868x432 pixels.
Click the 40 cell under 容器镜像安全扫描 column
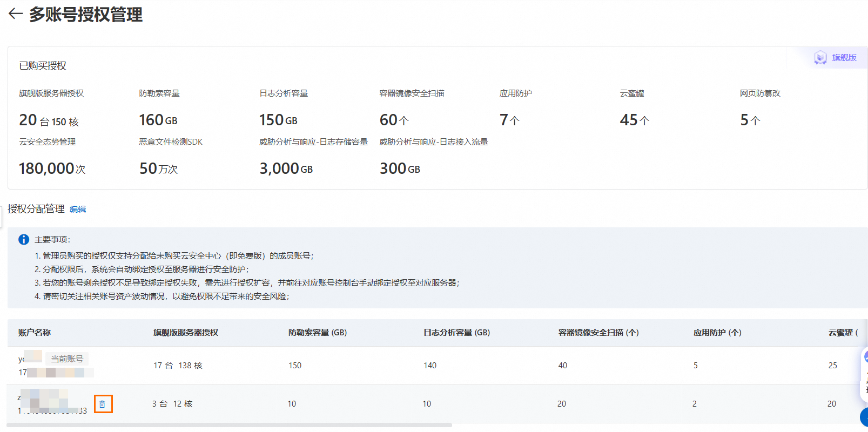(x=563, y=366)
